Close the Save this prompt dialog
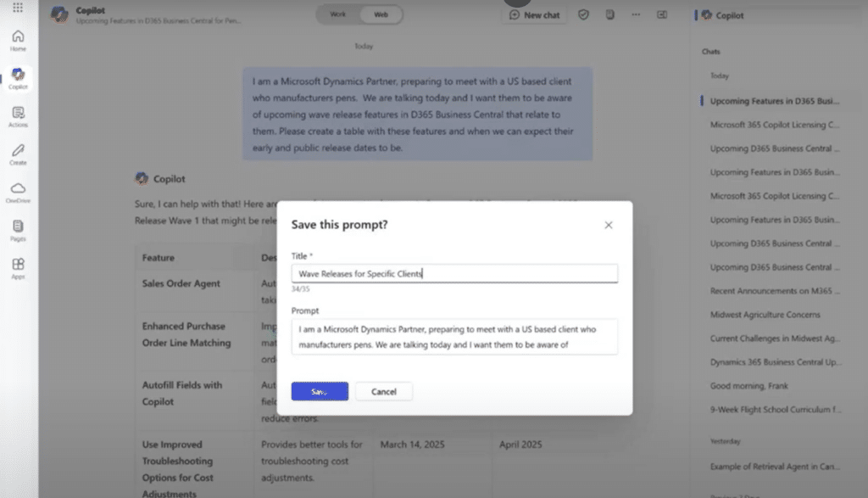The image size is (868, 498). click(x=608, y=225)
